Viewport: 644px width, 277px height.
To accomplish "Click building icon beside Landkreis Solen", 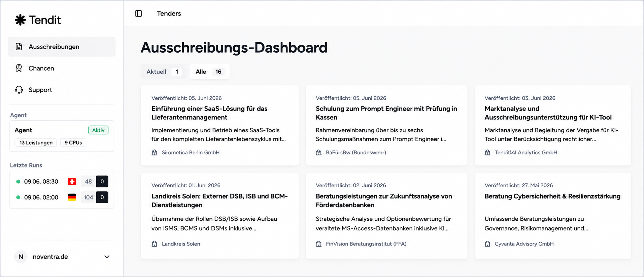I will 155,244.
